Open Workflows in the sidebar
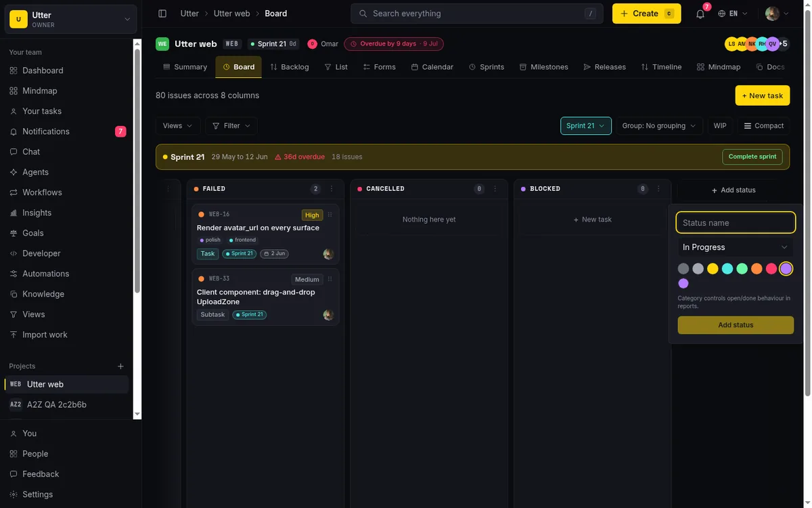Image resolution: width=812 pixels, height=508 pixels. (x=68, y=192)
